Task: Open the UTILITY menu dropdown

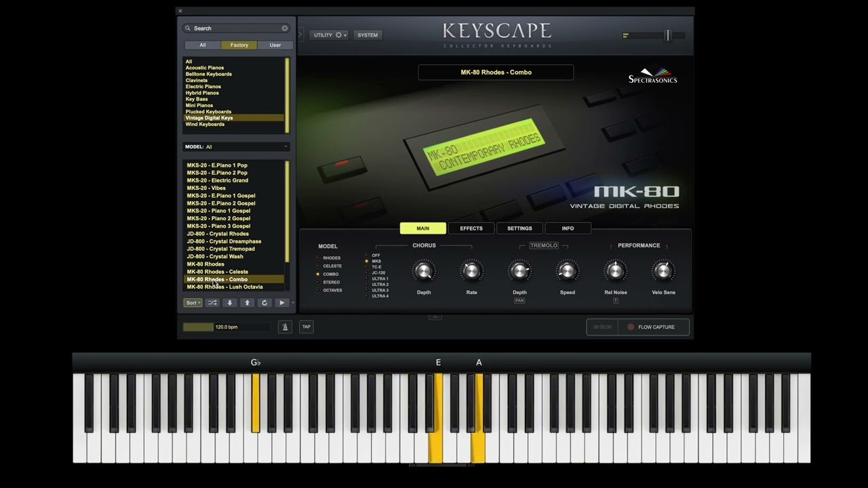Action: pos(330,35)
